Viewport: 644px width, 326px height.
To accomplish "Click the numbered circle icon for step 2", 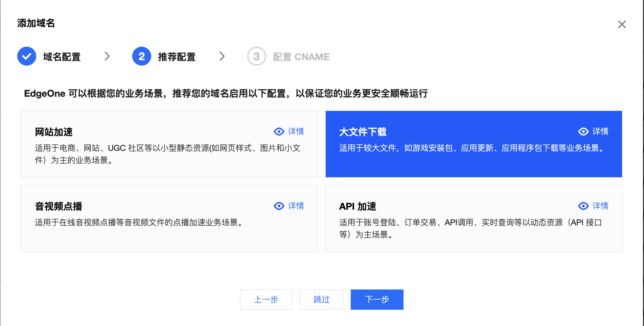I will tap(141, 56).
